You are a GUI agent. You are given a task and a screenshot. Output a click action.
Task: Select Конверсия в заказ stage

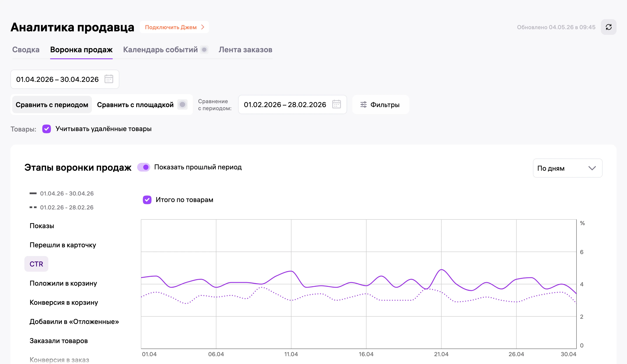pos(59,360)
